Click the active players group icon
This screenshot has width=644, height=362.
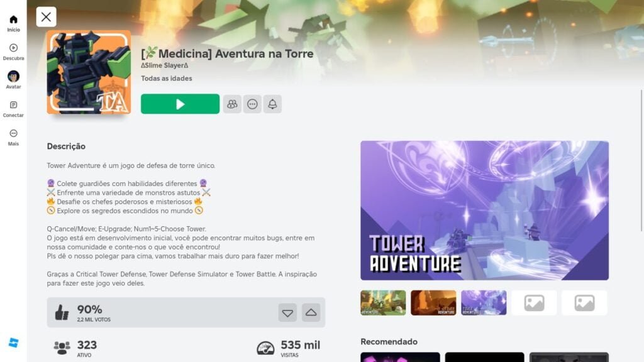tap(62, 348)
